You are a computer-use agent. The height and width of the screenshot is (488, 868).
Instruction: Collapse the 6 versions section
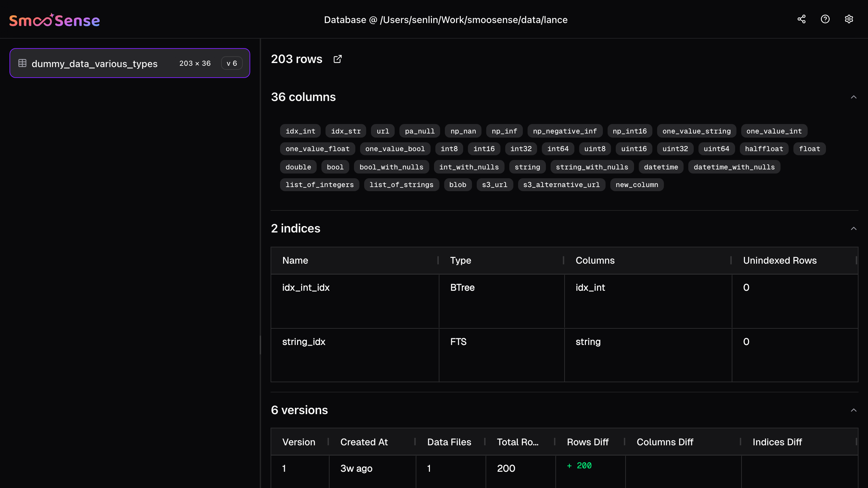point(853,410)
